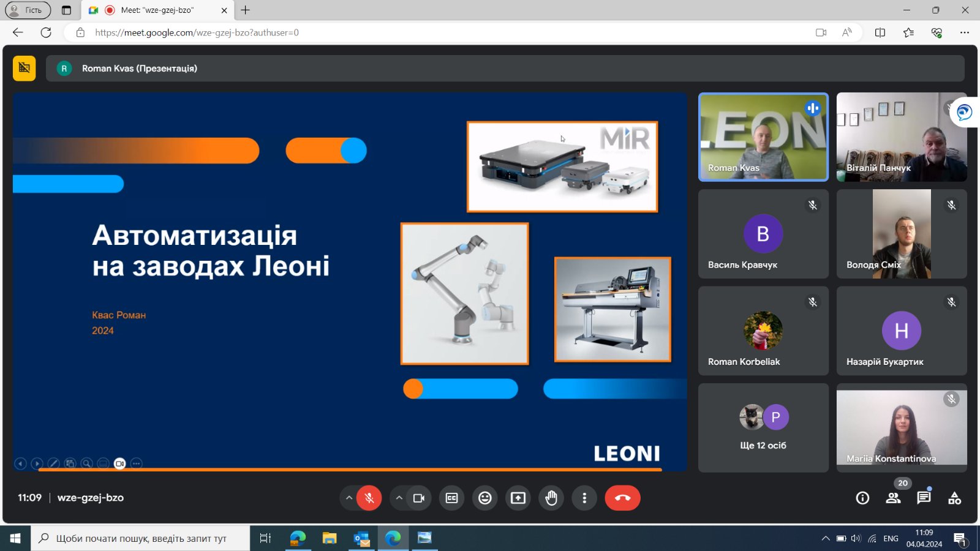
Task: Advance to the next slide
Action: [x=37, y=463]
